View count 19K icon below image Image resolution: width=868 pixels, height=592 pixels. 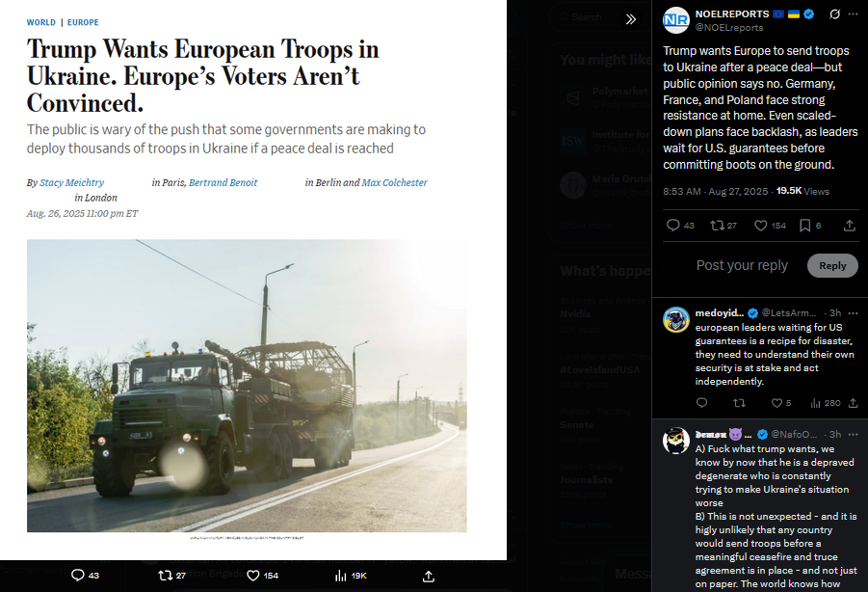[x=340, y=576]
